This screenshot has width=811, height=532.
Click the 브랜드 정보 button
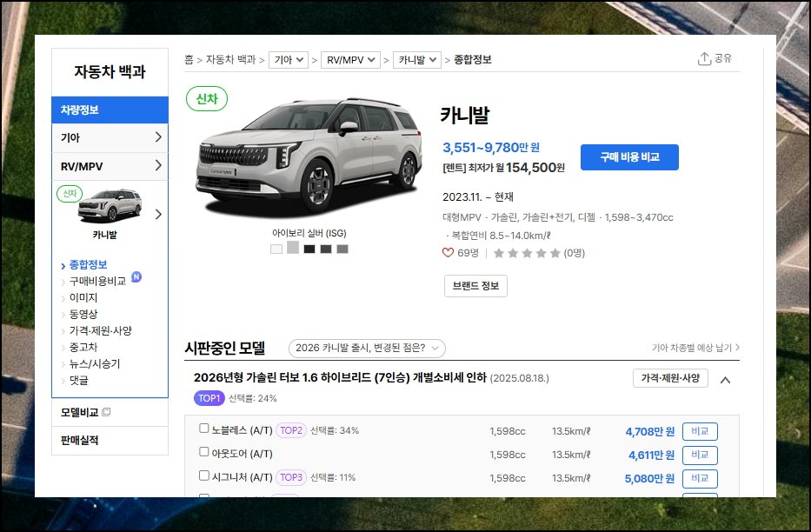pos(475,286)
